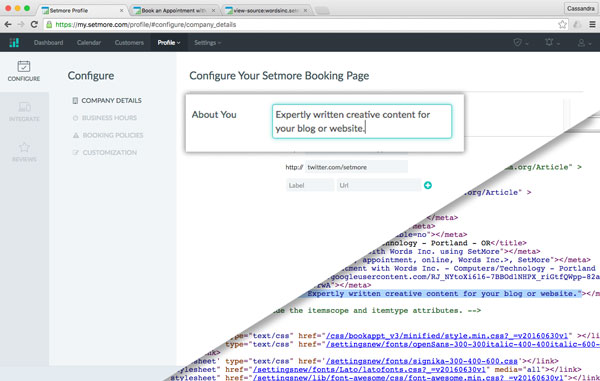Expand the Settings dropdown menu
This screenshot has height=381, width=600.
coord(207,42)
